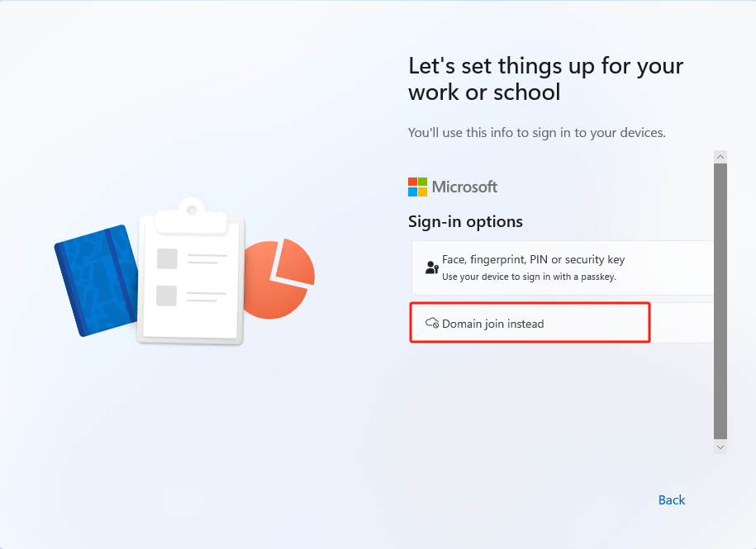Click the clipboard's white clip handle
756x549 pixels.
[192, 215]
